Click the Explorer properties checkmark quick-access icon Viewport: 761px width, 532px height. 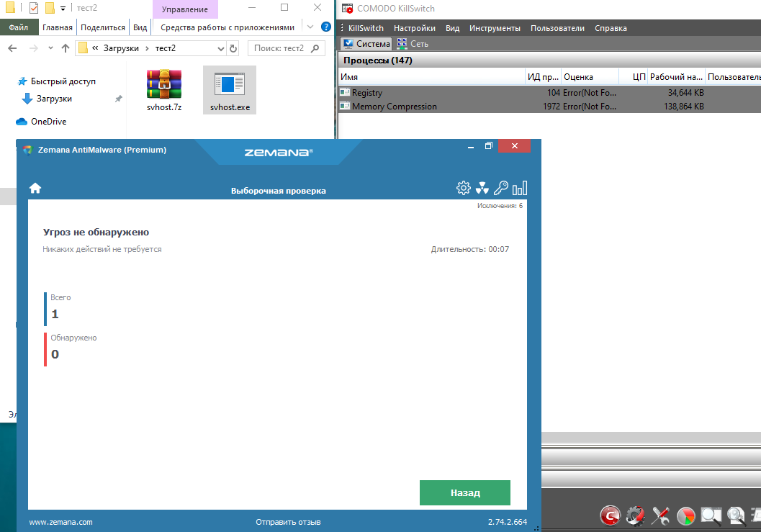point(34,8)
